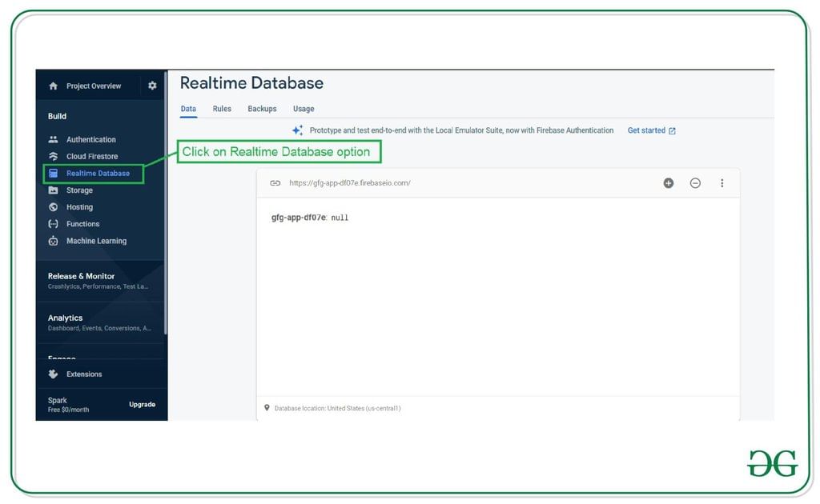820x504 pixels.
Task: Open the database overflow three-dot menu
Action: click(x=722, y=182)
